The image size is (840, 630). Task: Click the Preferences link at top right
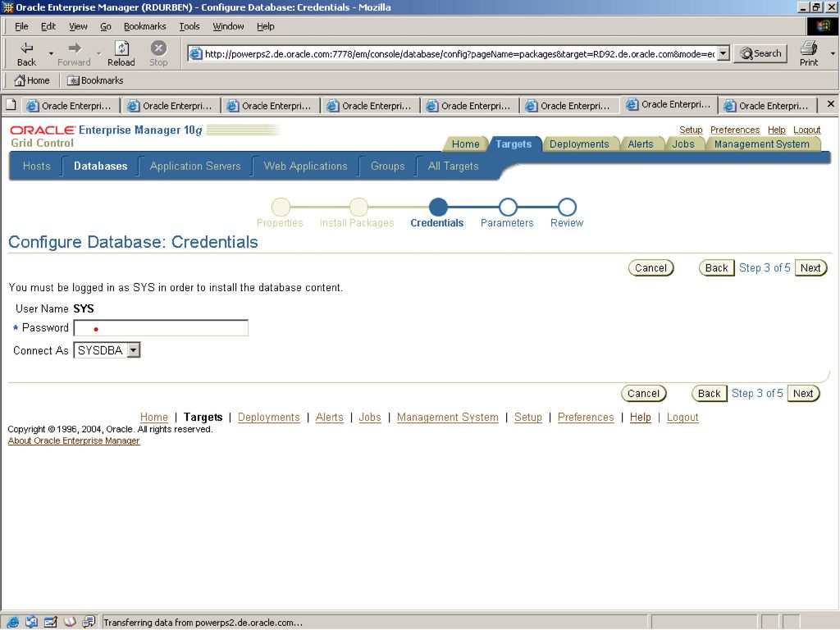(734, 130)
